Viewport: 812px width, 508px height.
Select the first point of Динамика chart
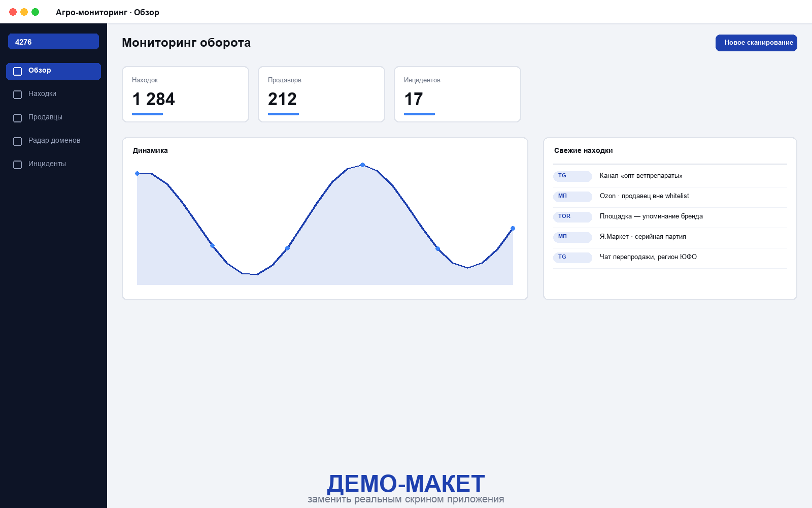137,173
